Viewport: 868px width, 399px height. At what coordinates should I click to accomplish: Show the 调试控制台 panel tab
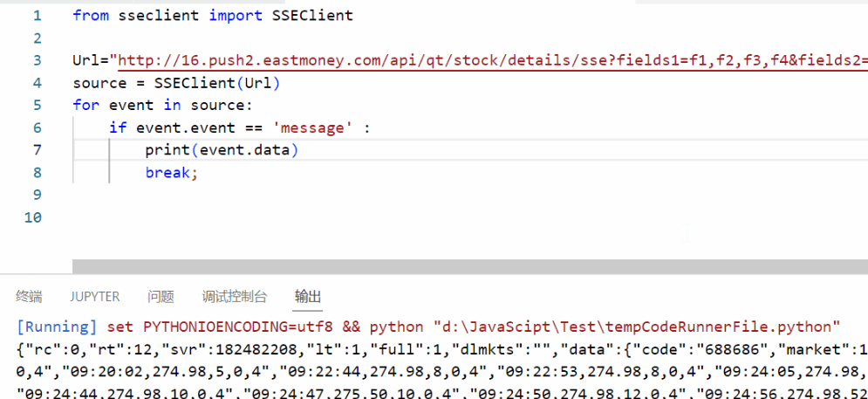[x=235, y=296]
